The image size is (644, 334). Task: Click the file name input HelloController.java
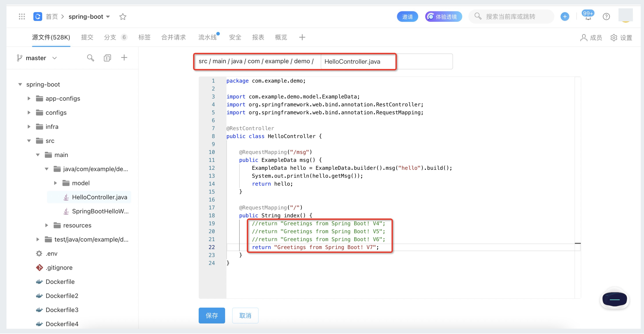coord(386,61)
